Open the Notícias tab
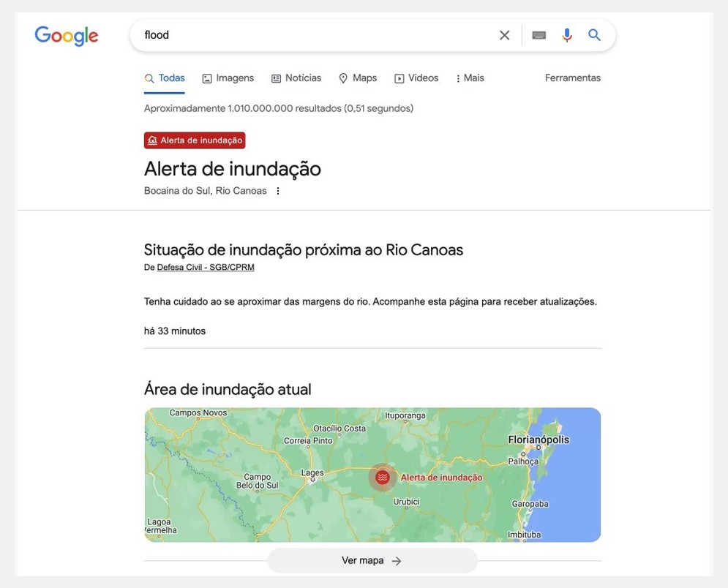This screenshot has width=728, height=588. [x=296, y=78]
